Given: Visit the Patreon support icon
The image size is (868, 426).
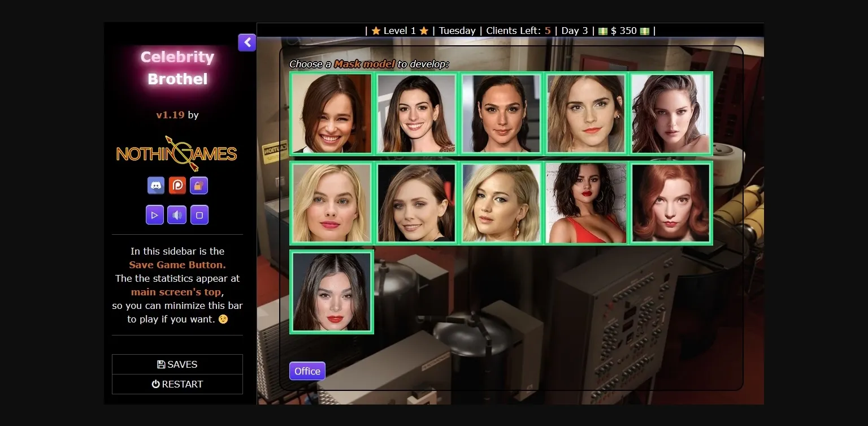Looking at the screenshot, I should (177, 185).
